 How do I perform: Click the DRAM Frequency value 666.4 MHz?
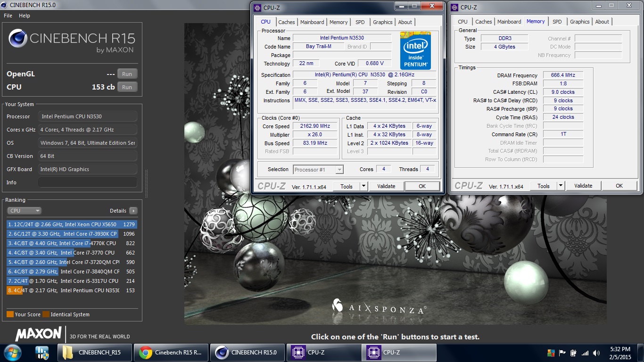tap(563, 75)
